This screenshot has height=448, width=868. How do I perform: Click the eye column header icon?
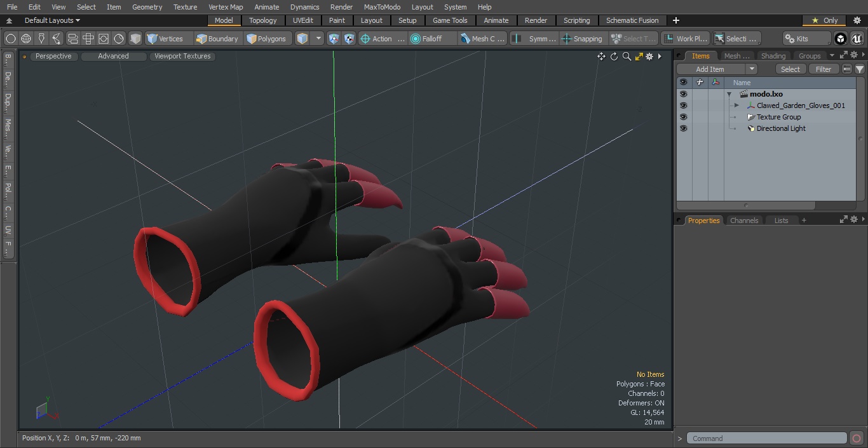[x=683, y=83]
